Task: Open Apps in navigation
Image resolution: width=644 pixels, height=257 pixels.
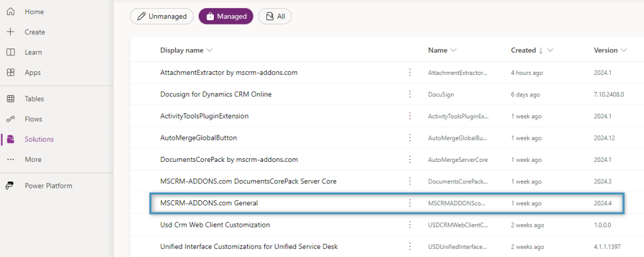Action: [33, 72]
